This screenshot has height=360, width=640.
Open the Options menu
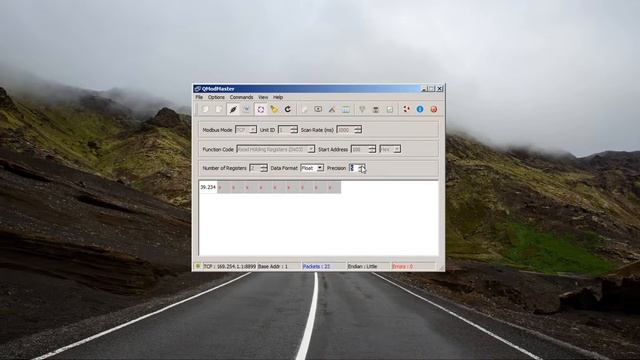pos(216,97)
